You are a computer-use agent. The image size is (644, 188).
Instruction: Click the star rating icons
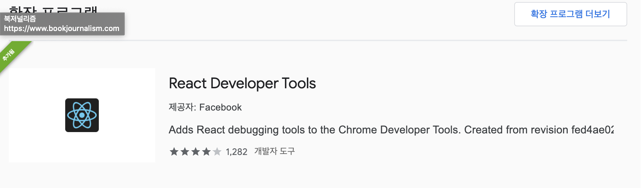[x=195, y=152]
